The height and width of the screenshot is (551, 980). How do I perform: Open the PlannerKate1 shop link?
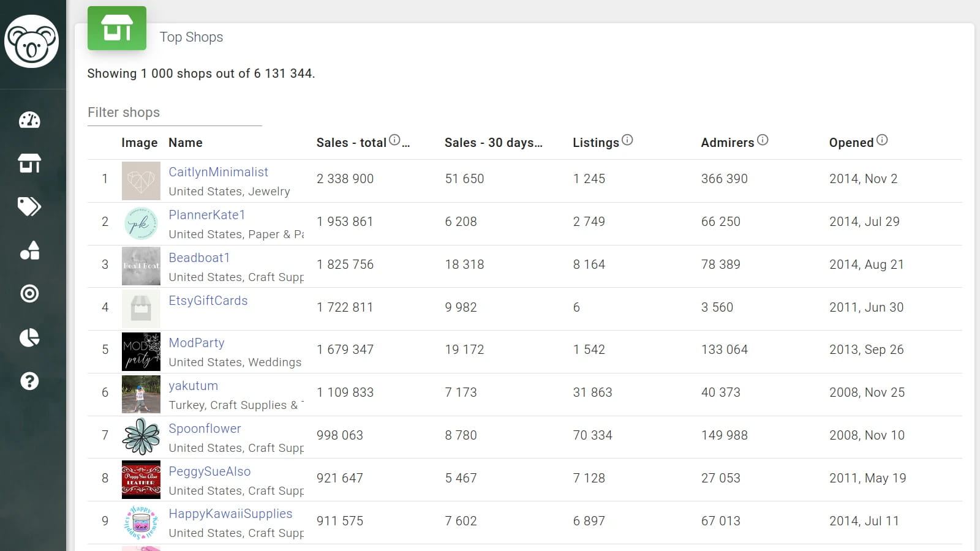click(207, 215)
